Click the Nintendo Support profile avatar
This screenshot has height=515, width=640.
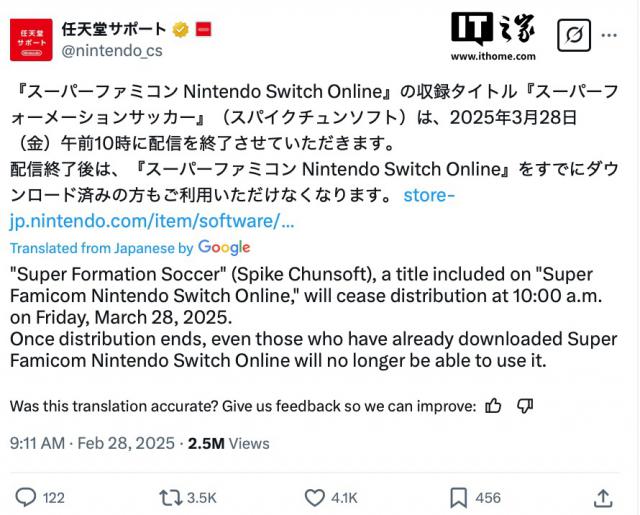tap(31, 39)
